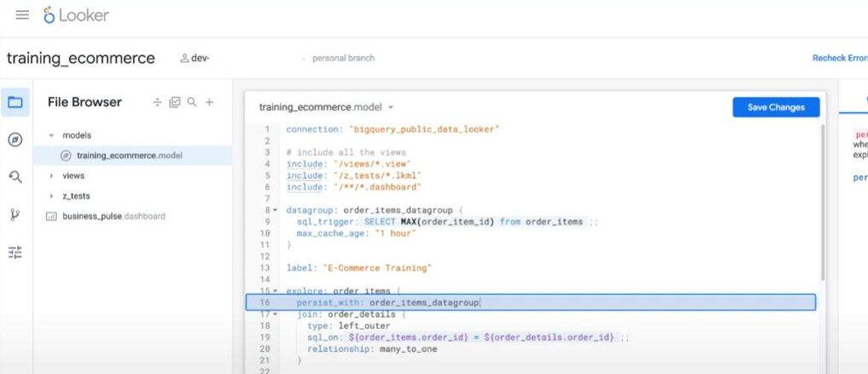Click the include "/views/*.view" line
Screen dimensions: 868x374
coord(348,164)
